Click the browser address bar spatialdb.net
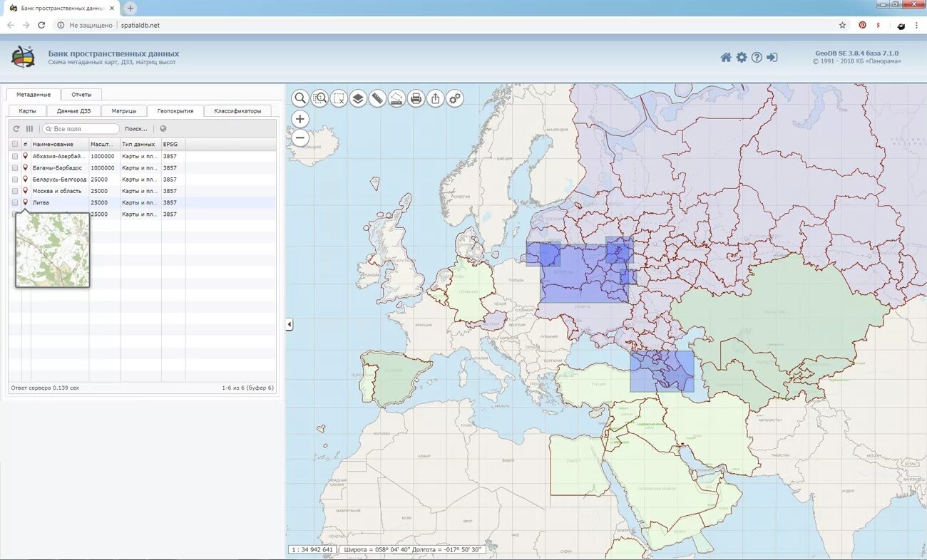The width and height of the screenshot is (927, 560). (x=140, y=25)
